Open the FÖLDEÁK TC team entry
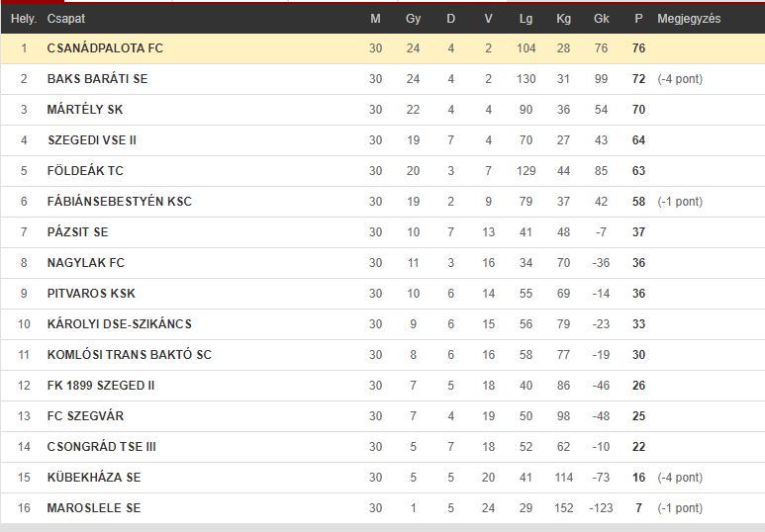Screen dimensions: 765x532 click(x=85, y=171)
